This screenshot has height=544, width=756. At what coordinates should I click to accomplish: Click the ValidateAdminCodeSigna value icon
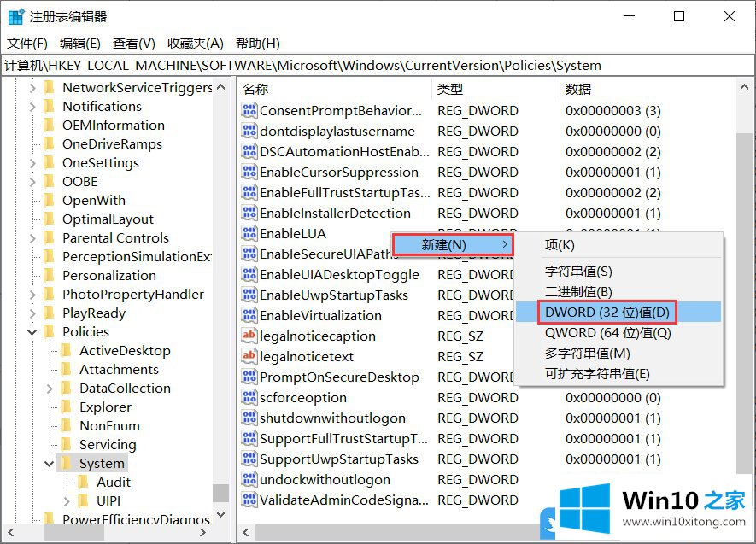(x=249, y=500)
